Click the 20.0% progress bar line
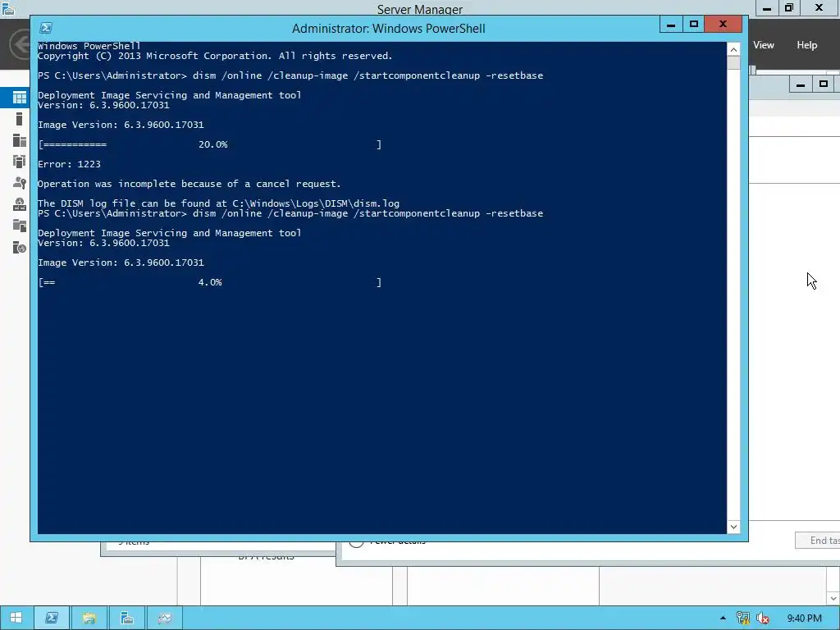The image size is (840, 630). [x=209, y=144]
